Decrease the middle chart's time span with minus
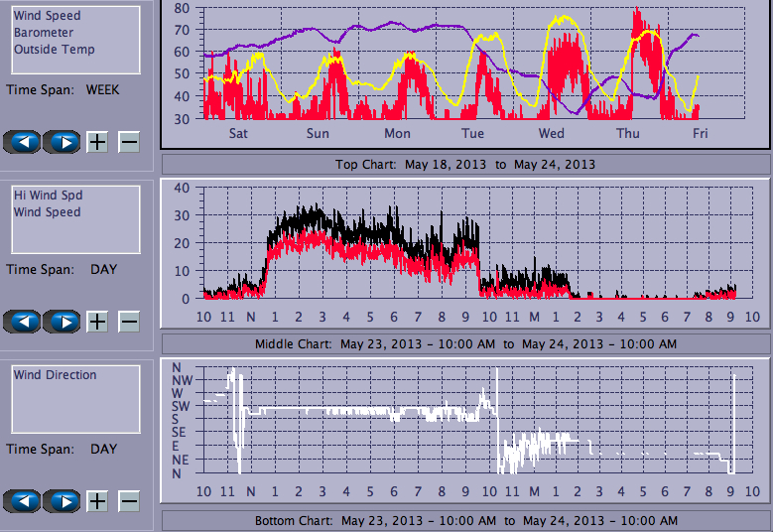This screenshot has width=773, height=532. 129,322
